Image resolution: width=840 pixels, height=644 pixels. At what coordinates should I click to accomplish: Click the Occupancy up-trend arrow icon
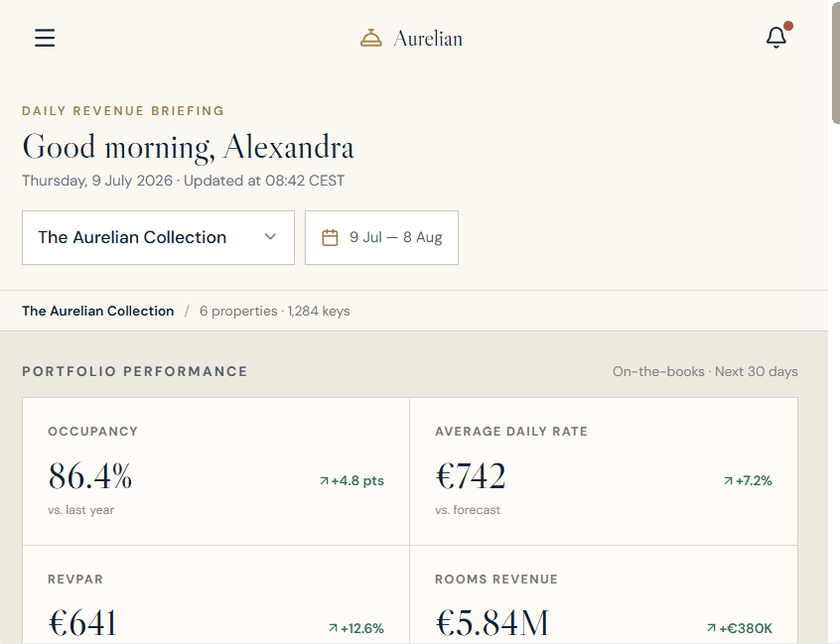tap(324, 480)
